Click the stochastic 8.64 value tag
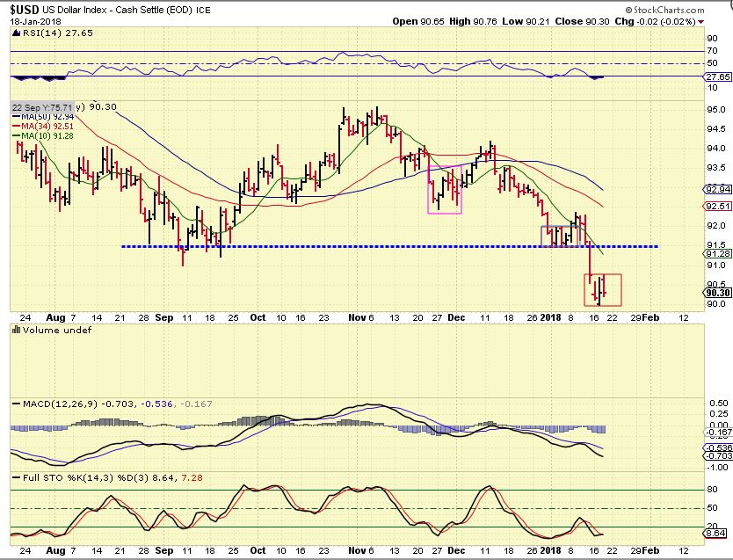733x560 pixels. pyautogui.click(x=717, y=533)
